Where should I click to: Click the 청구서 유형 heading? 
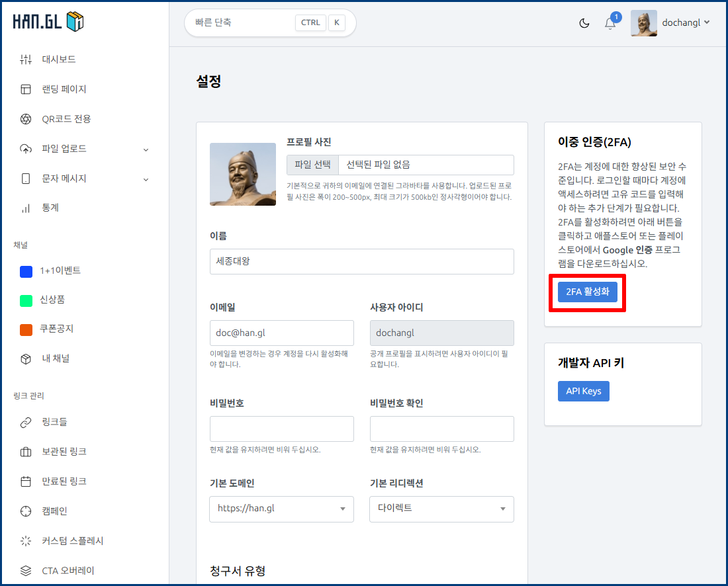point(238,571)
